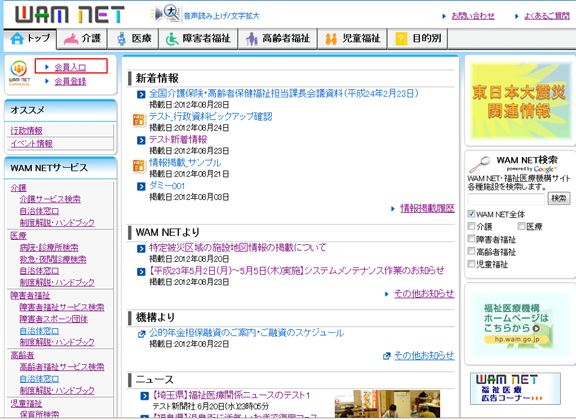Click the arrow icon beside テスト新着情報
The image size is (576, 420).
[x=141, y=140]
